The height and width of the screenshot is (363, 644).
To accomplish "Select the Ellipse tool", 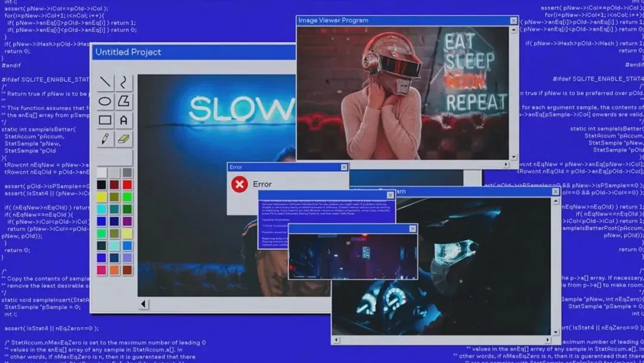I will tap(106, 101).
